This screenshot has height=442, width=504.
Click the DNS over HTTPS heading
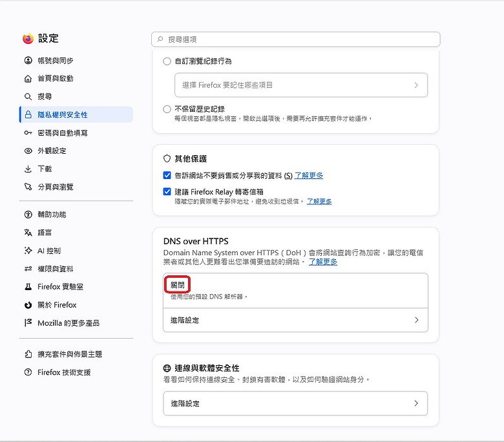(196, 241)
